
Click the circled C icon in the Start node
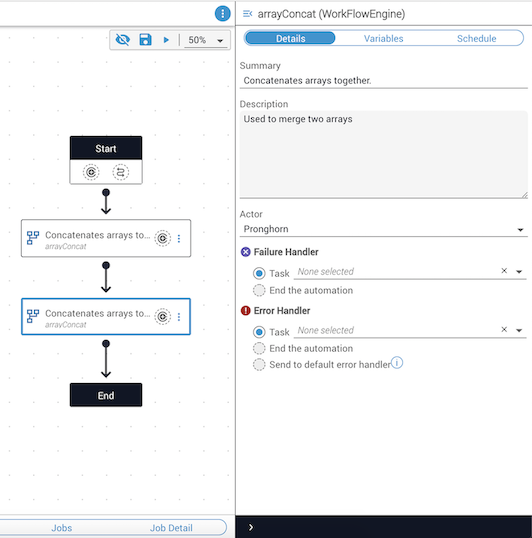(91, 172)
